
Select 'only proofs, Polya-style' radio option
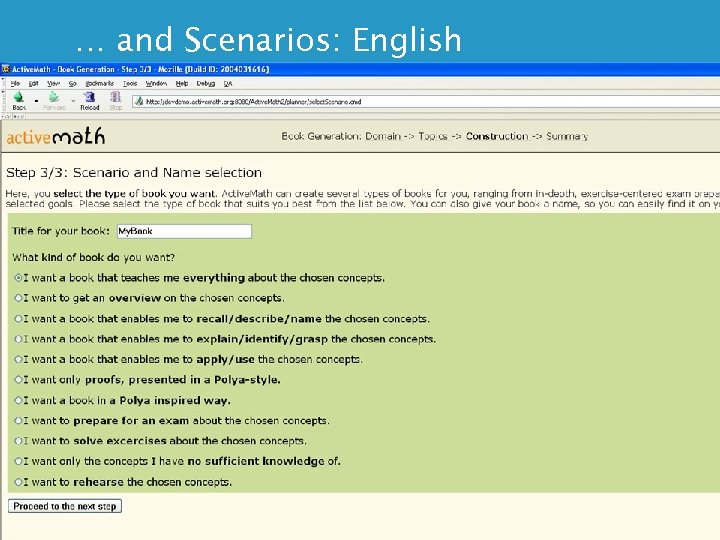coord(18,379)
